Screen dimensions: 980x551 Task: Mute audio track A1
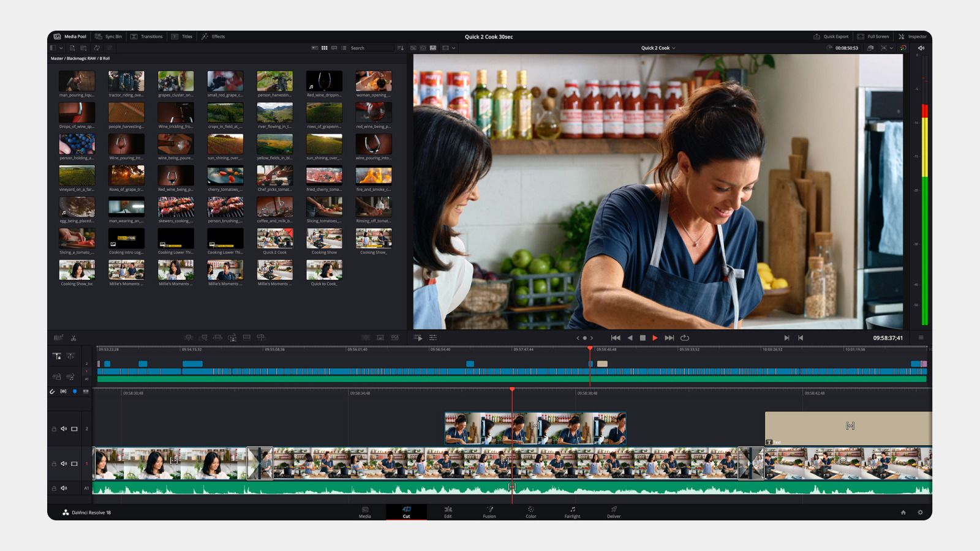(x=64, y=488)
